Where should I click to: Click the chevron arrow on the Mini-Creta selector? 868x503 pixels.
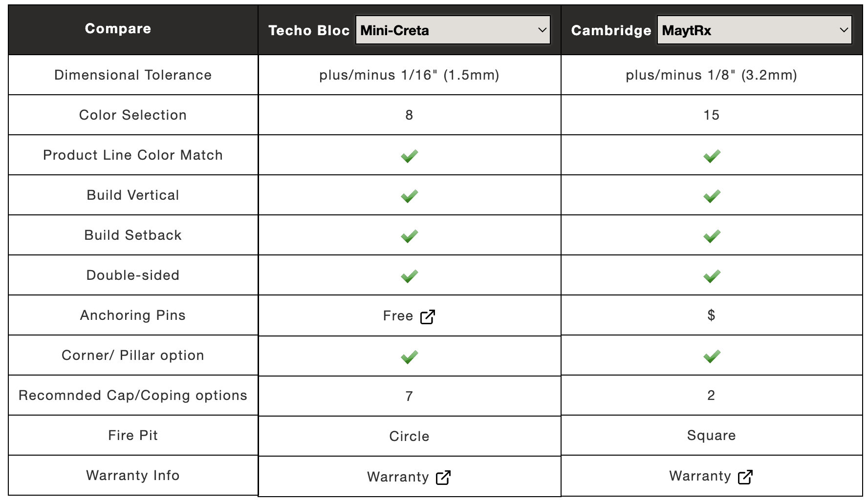click(x=542, y=30)
